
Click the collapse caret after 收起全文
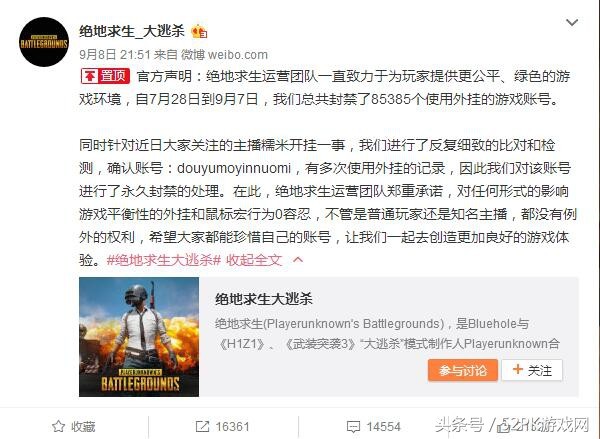(298, 260)
